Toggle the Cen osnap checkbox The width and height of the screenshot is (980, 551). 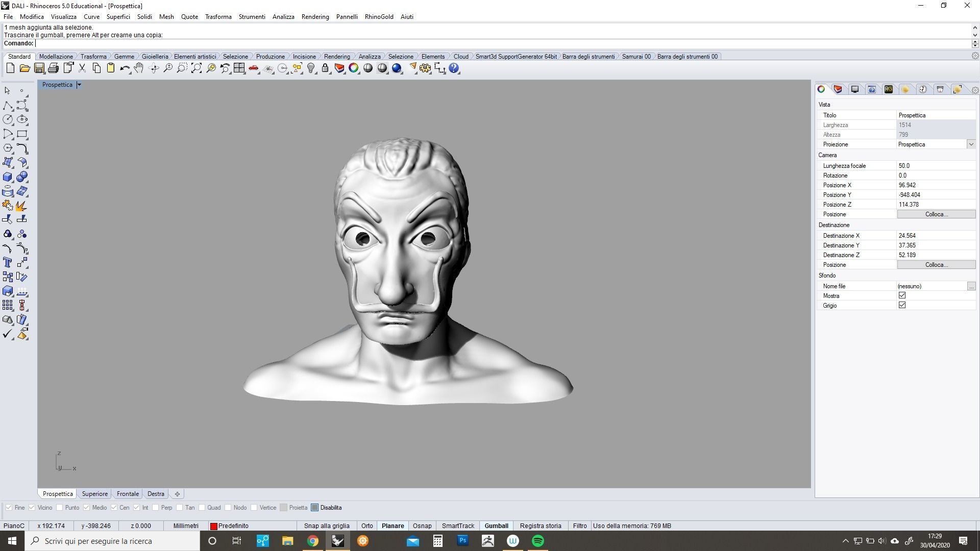114,508
